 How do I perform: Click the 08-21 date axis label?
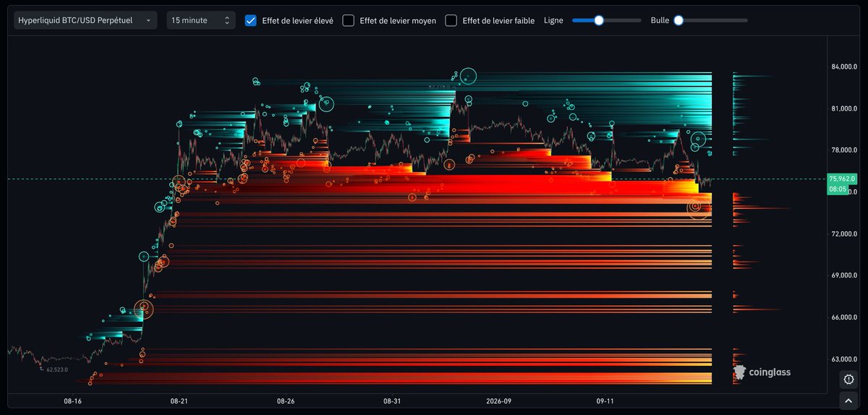click(179, 400)
